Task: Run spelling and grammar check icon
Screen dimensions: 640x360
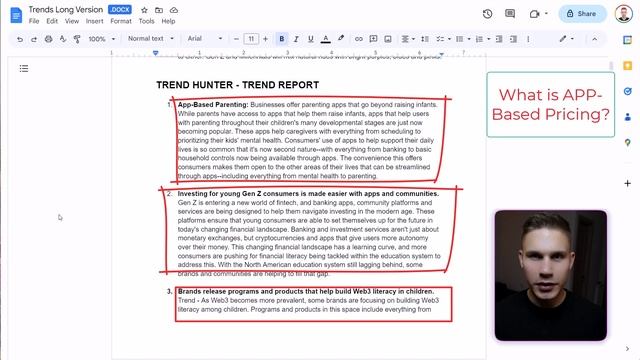Action: coord(62,39)
